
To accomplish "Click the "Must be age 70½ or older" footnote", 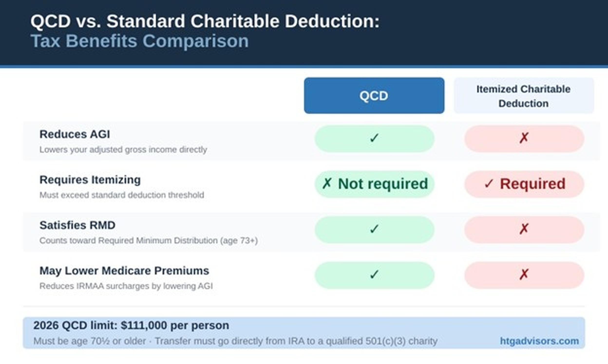I will pyautogui.click(x=90, y=341).
